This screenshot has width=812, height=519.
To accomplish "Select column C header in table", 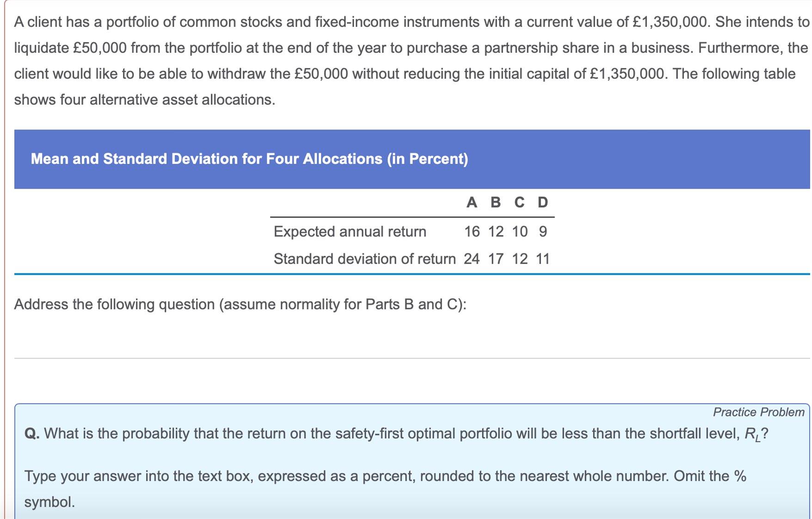I will pos(519,202).
